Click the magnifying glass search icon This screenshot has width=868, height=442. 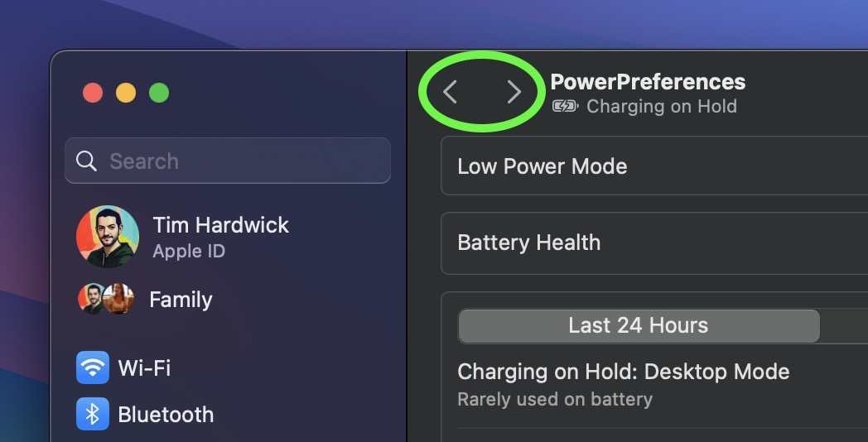coord(86,161)
